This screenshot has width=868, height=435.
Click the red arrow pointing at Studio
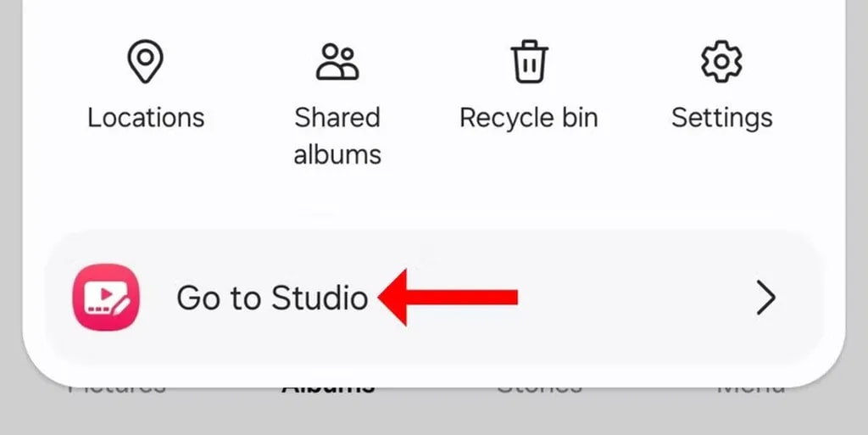click(448, 297)
